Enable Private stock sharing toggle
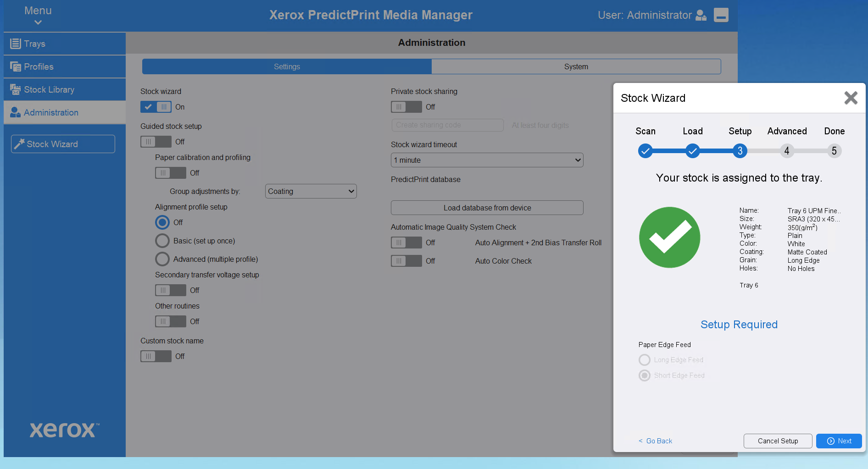This screenshot has height=469, width=868. click(x=406, y=107)
